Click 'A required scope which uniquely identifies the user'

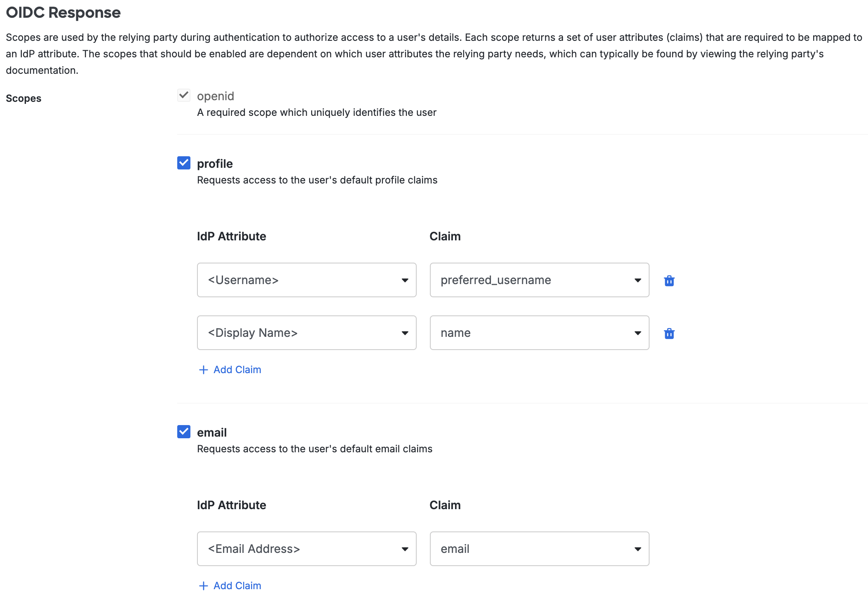click(317, 113)
